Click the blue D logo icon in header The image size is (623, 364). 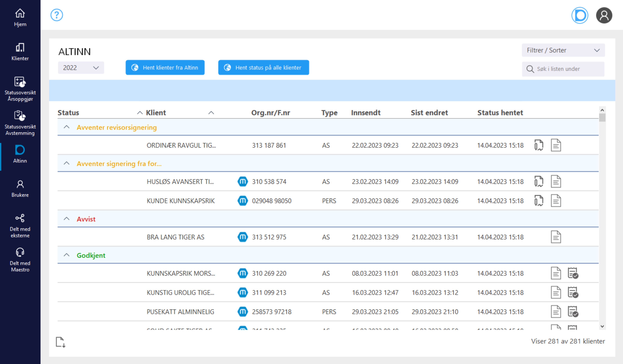click(580, 15)
